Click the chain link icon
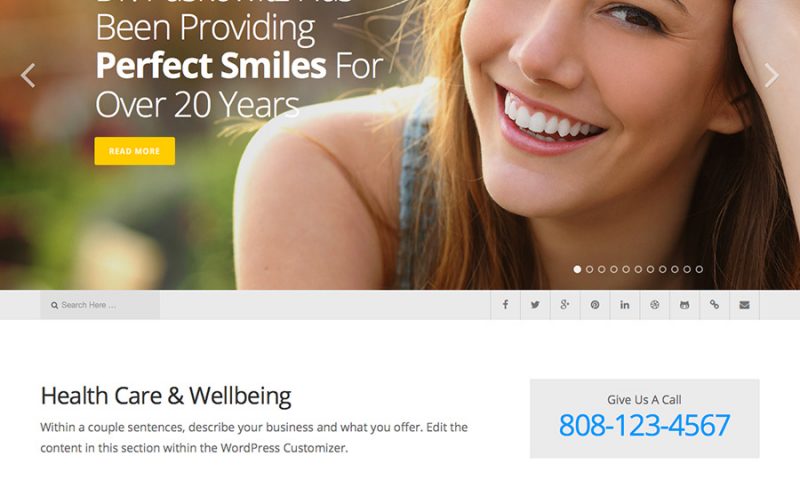The width and height of the screenshot is (800, 480). click(714, 305)
